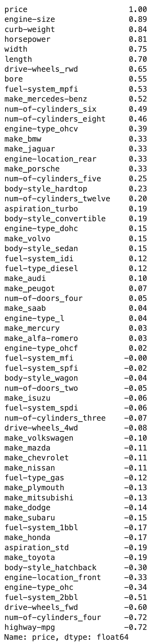Screen dimensions: 162x644
Task: Click the engine-location_rear label
Action: coord(50,159)
